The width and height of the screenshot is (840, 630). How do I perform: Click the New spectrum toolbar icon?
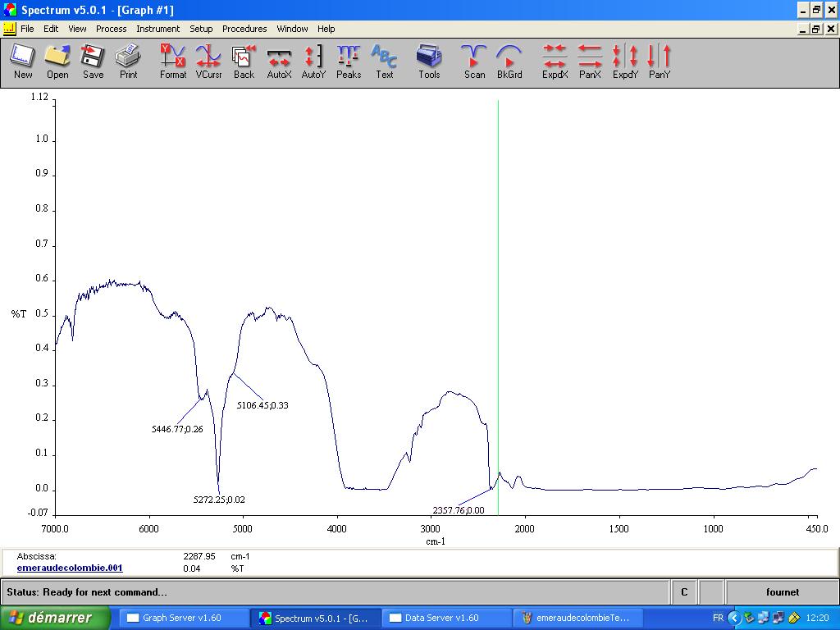[23, 62]
